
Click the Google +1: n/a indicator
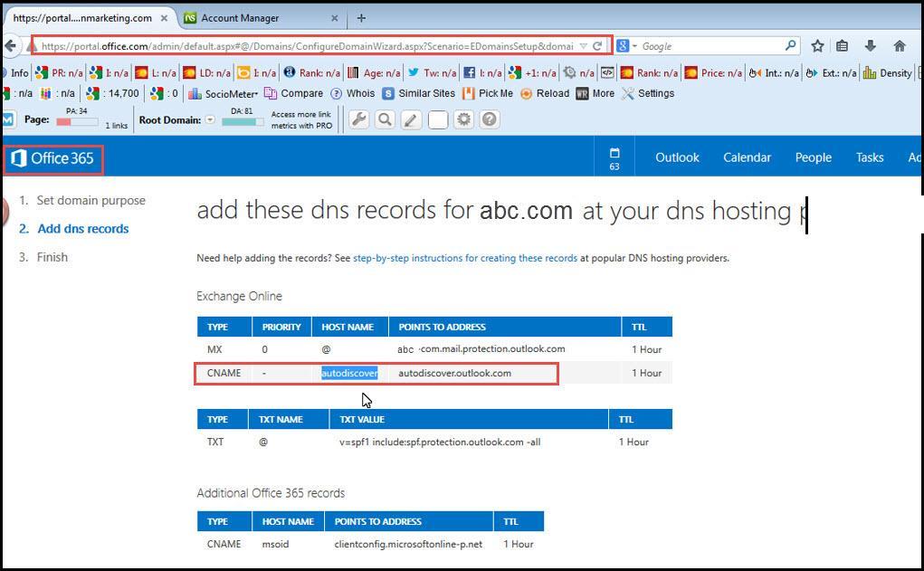pos(533,73)
